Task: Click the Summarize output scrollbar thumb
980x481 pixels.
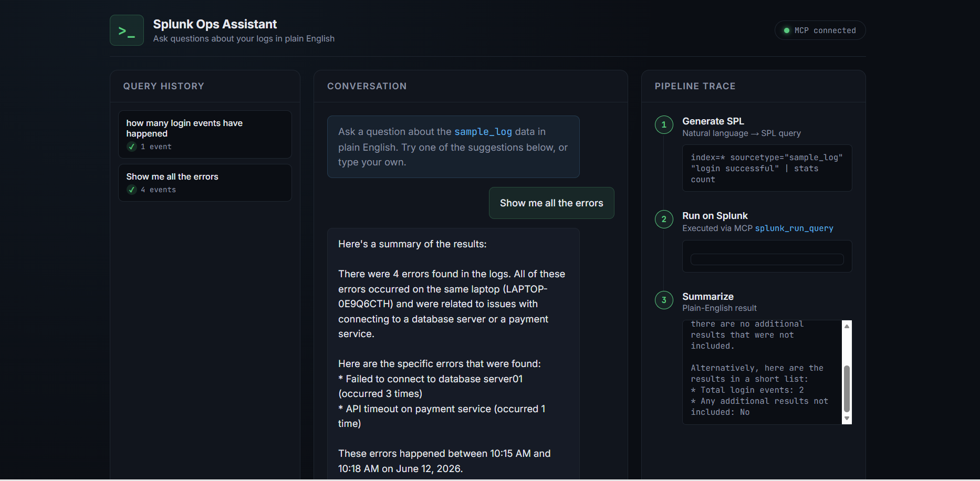Action: (x=847, y=389)
